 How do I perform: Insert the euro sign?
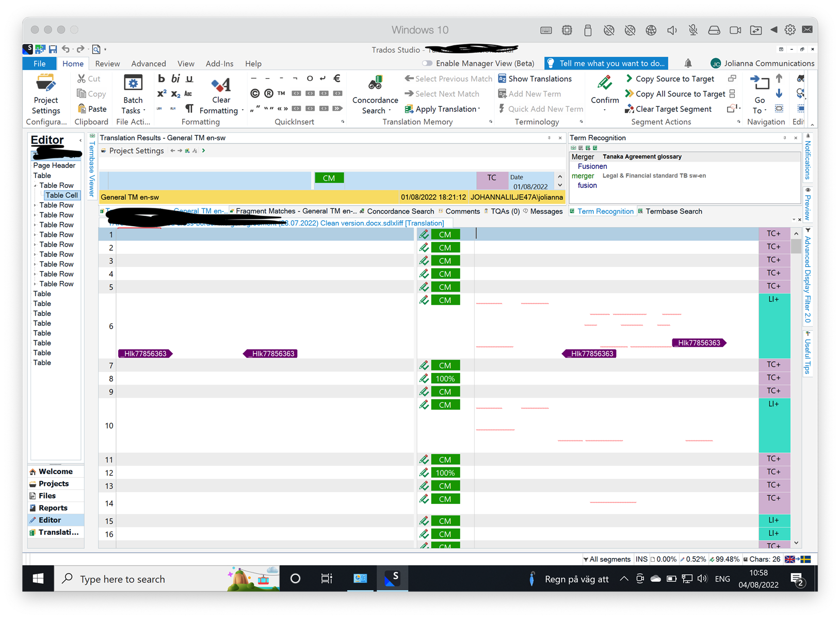(337, 78)
